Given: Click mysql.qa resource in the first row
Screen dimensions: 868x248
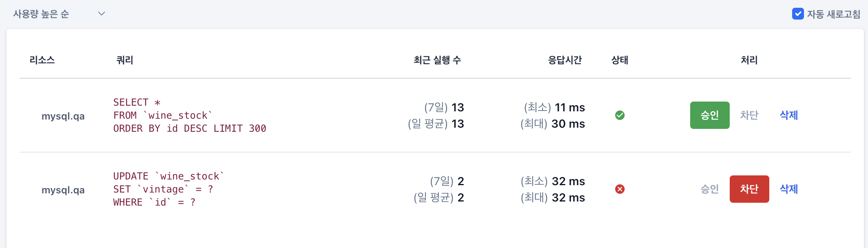Looking at the screenshot, I should [63, 116].
